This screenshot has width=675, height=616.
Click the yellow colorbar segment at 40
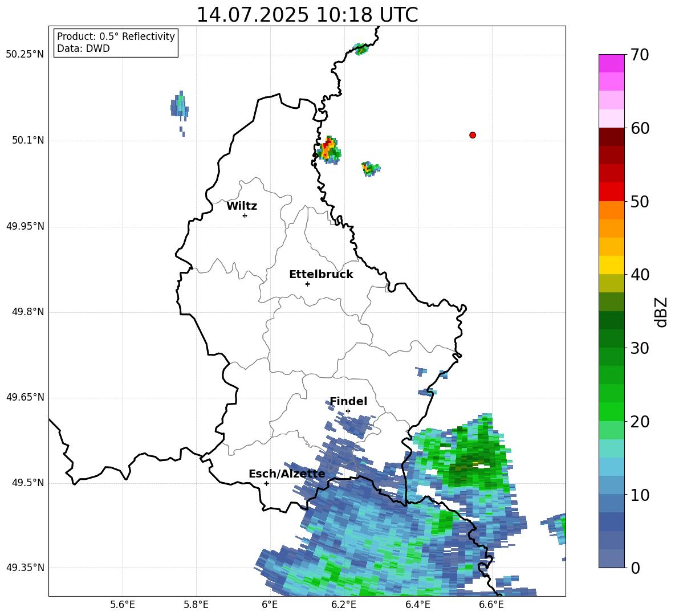point(611,265)
